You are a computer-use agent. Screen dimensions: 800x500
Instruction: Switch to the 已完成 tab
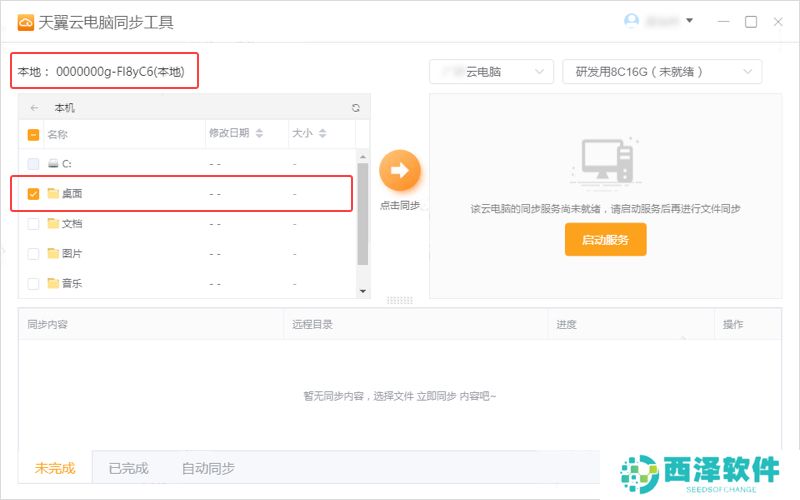128,468
